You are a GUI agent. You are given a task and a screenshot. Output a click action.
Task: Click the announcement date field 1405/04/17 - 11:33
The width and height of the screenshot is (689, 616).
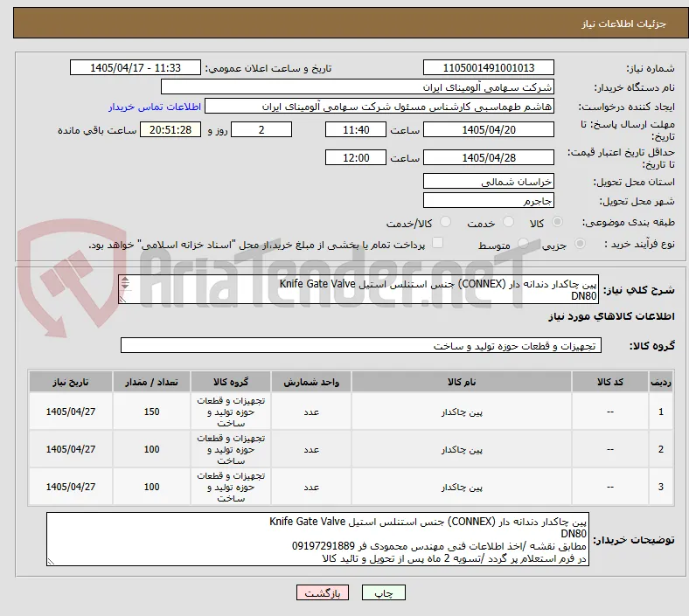[136, 67]
